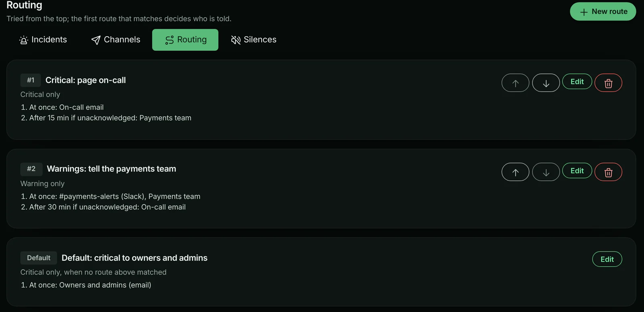Click the 'Warnings: tell the payments team' title
The image size is (644, 312).
(x=111, y=169)
